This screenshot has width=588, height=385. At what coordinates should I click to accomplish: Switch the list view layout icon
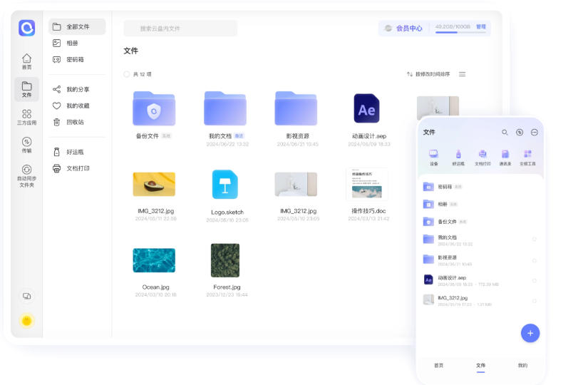[462, 74]
